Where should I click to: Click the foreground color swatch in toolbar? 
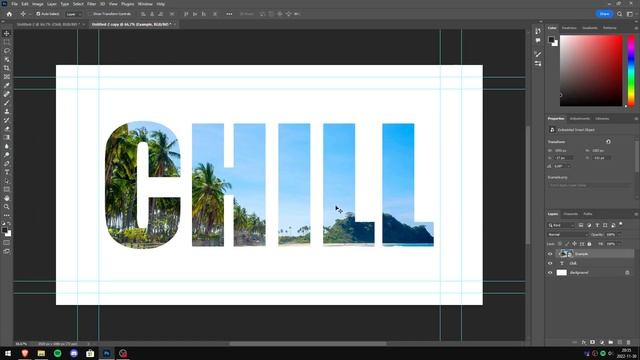(x=5, y=230)
